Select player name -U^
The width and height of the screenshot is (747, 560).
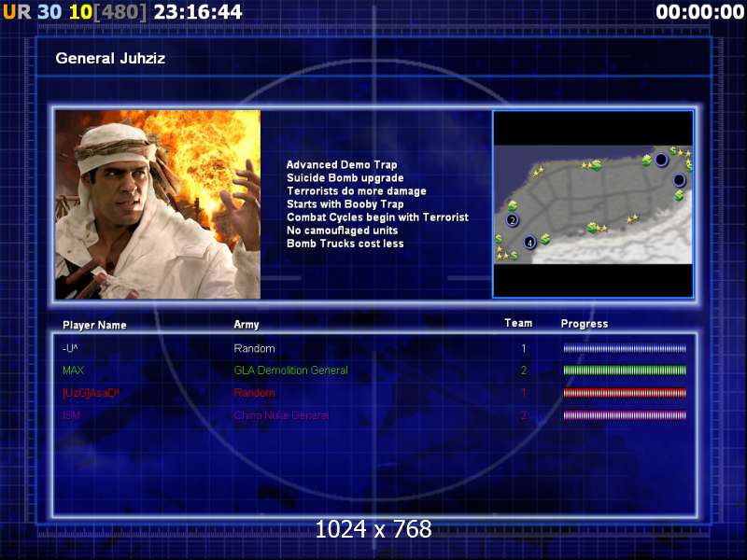pos(70,348)
